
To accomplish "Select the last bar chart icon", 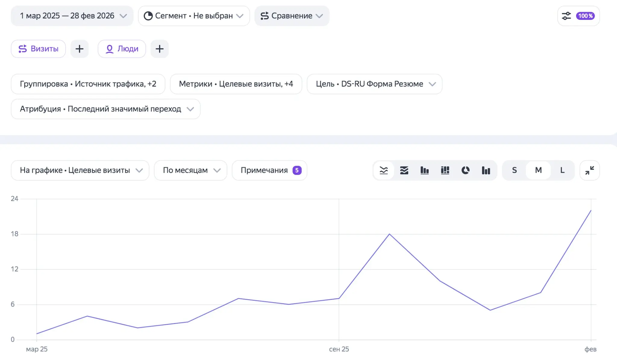I will (x=486, y=170).
